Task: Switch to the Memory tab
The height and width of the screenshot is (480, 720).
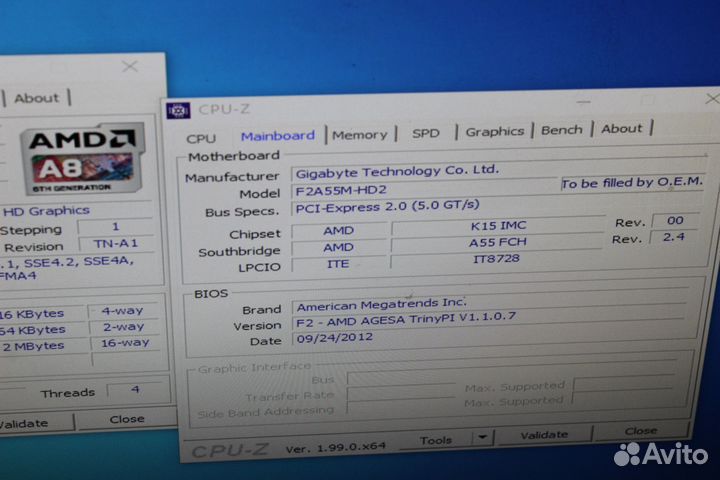Action: coord(360,135)
